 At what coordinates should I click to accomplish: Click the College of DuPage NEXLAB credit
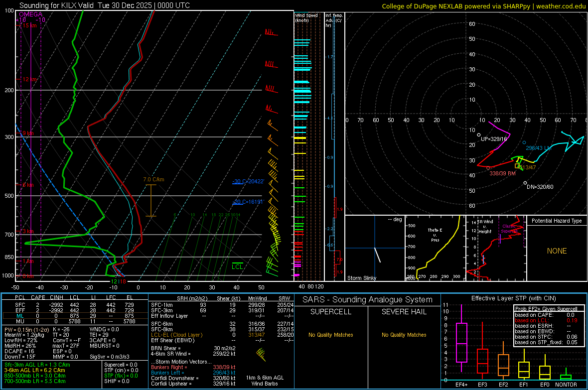pyautogui.click(x=484, y=6)
